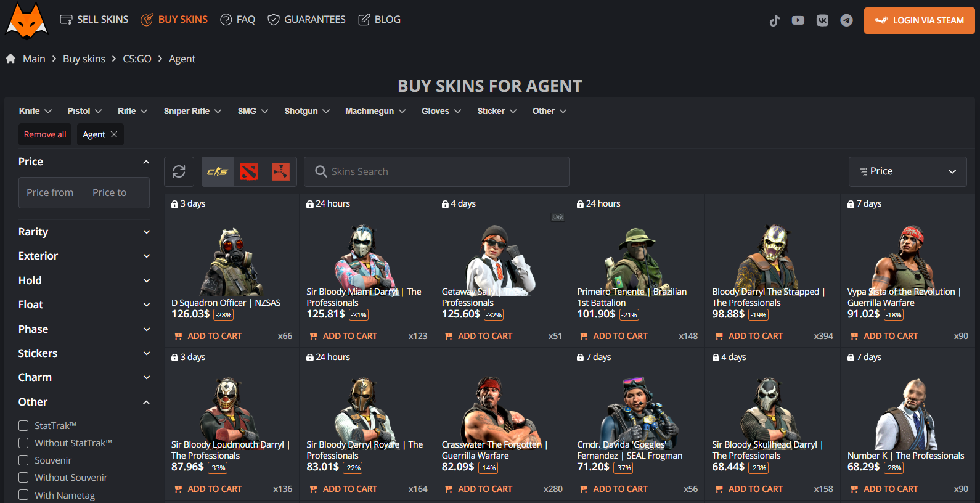Go to Buy skins breadcrumb link
Screen dimensions: 980x503
coord(84,59)
